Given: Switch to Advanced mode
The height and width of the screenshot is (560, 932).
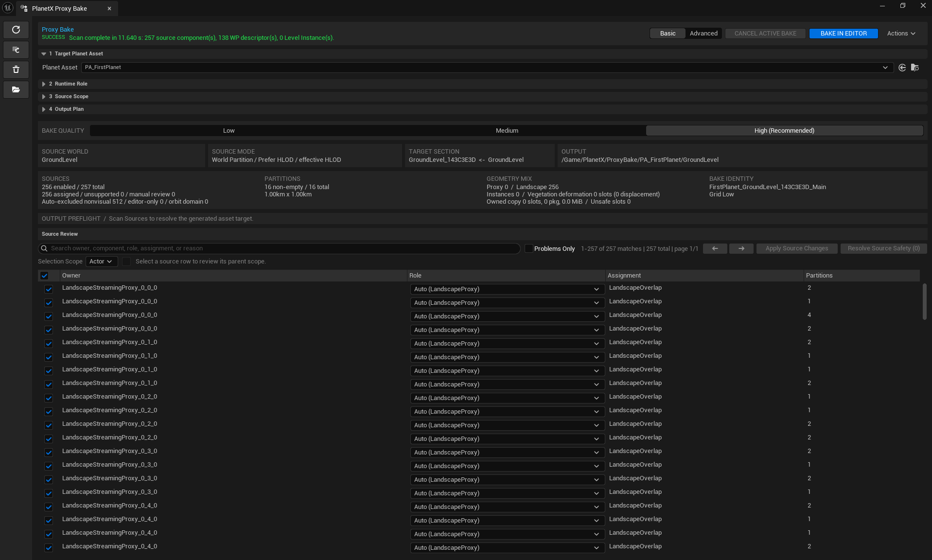Looking at the screenshot, I should (x=703, y=34).
